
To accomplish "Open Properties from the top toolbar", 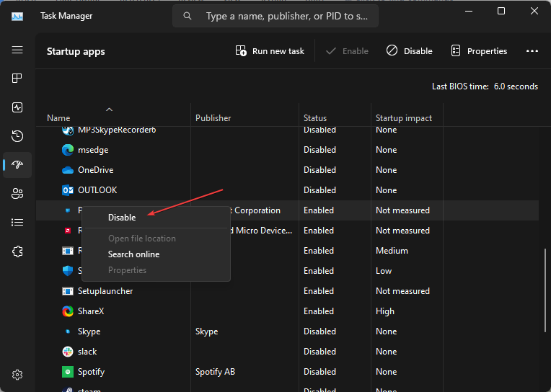I will click(479, 51).
